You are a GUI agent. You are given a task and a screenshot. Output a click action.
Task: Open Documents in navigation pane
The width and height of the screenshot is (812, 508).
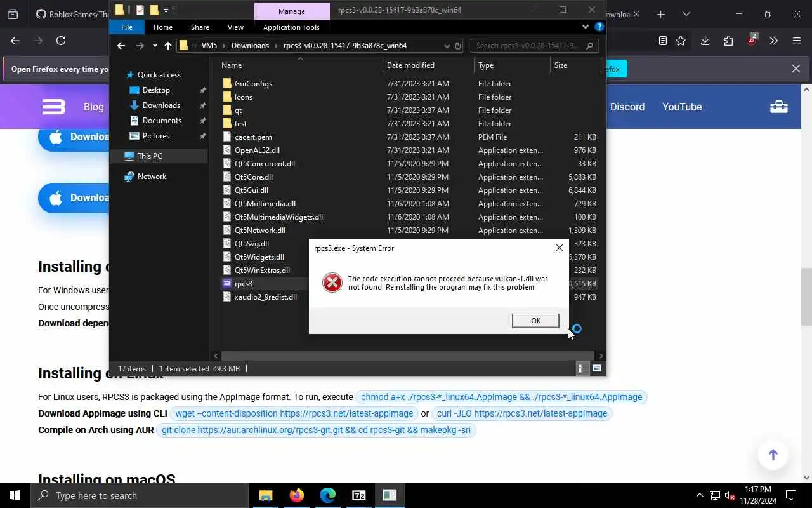coord(162,121)
